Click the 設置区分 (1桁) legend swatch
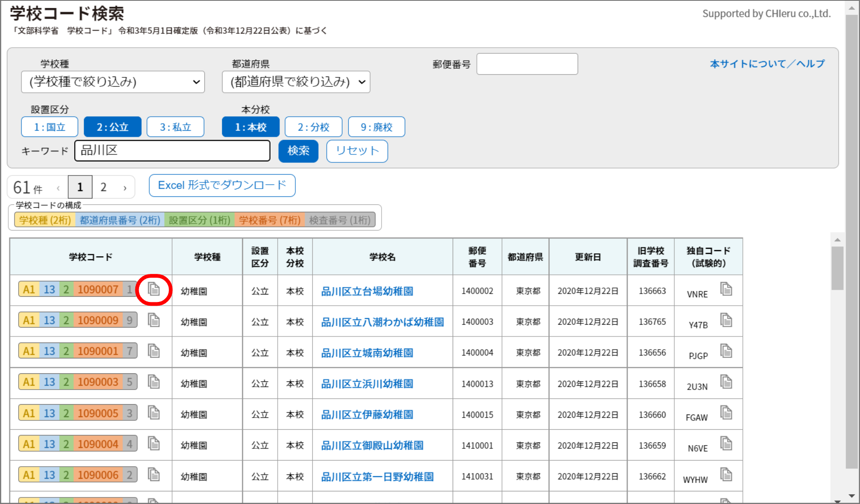This screenshot has height=504, width=860. [200, 220]
